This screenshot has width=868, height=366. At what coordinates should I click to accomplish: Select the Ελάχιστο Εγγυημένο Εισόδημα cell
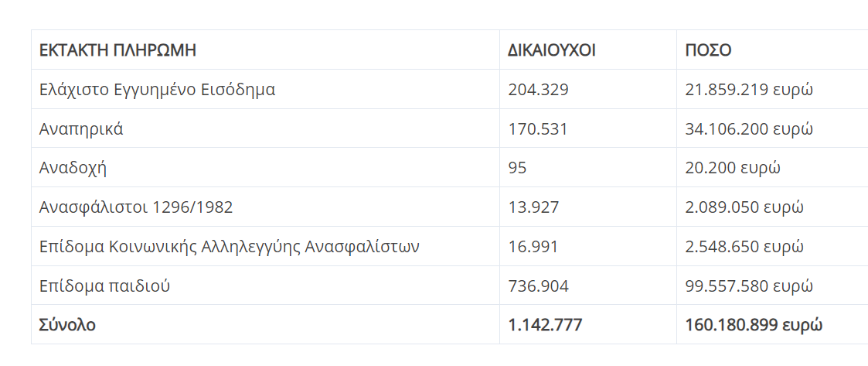[x=157, y=90]
